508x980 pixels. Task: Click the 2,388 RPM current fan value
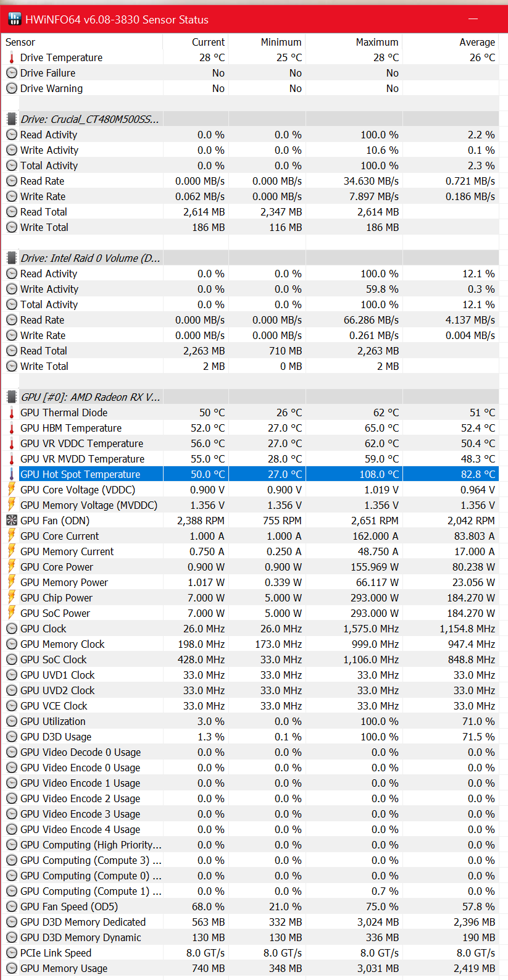coord(201,521)
